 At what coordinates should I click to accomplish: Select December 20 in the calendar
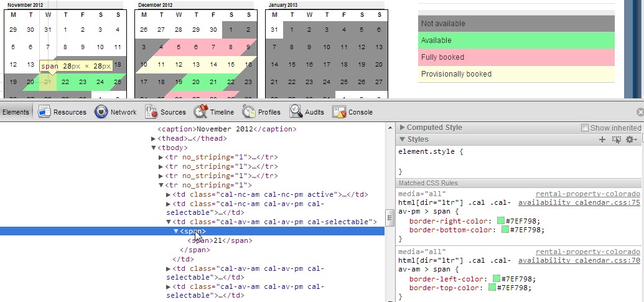pyautogui.click(x=196, y=82)
